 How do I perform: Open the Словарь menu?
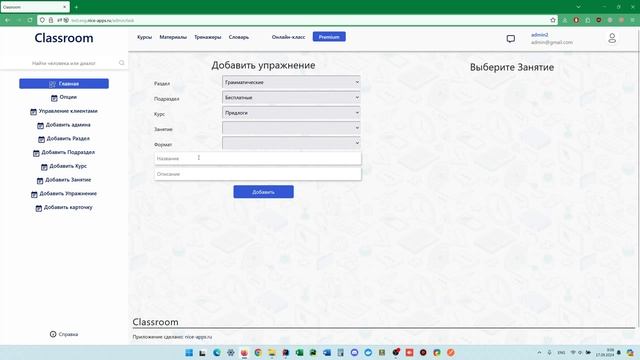[x=239, y=37]
